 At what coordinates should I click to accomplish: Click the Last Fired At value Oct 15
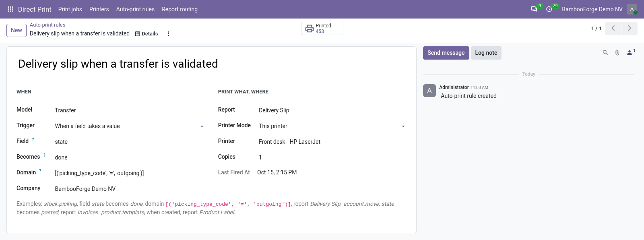tap(277, 172)
